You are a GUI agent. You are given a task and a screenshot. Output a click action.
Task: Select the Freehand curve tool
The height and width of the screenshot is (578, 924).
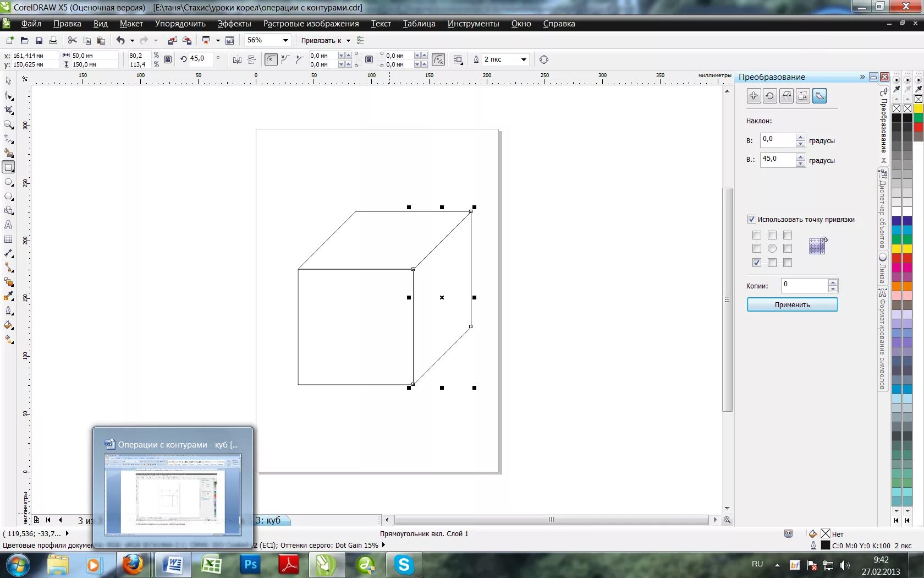click(x=8, y=139)
